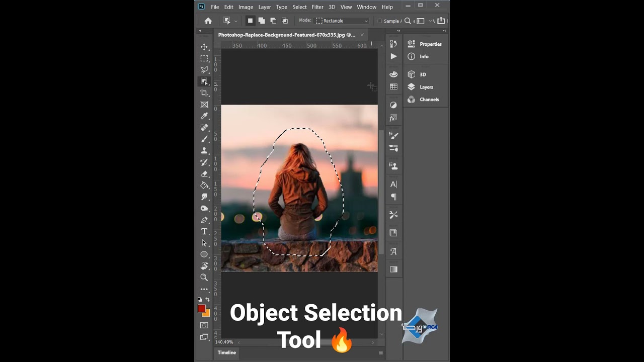Open the Gradients panel icon
The height and width of the screenshot is (362, 644).
coord(393,269)
